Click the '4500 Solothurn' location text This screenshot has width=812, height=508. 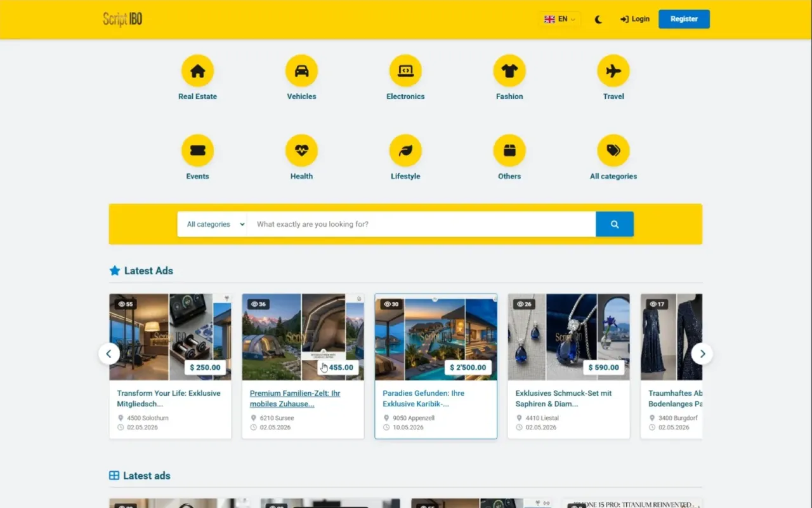[148, 418]
